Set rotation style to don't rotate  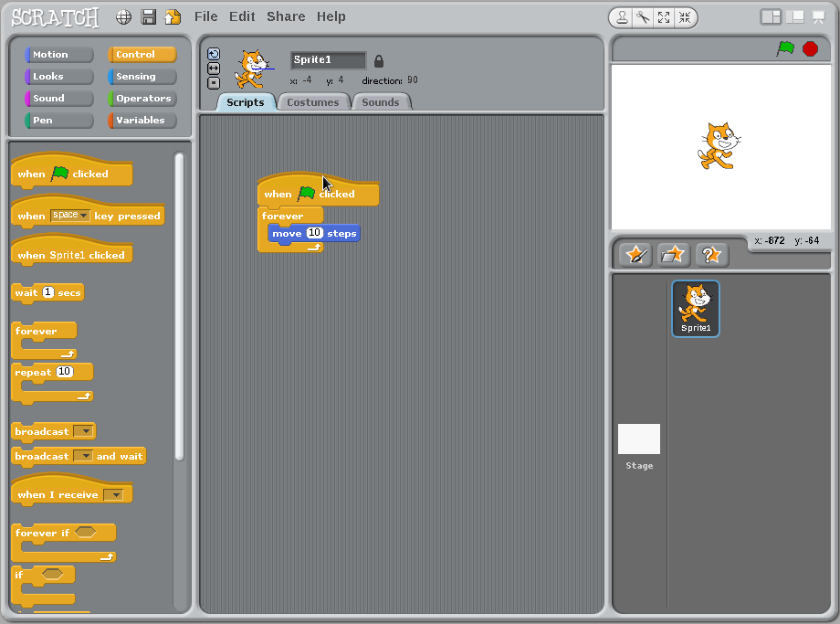tap(214, 83)
